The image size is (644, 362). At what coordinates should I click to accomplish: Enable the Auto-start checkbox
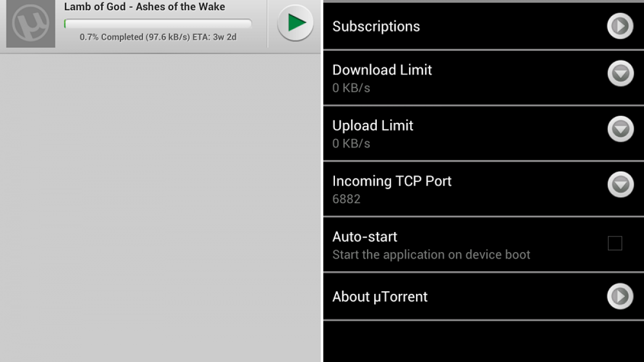[x=615, y=243]
